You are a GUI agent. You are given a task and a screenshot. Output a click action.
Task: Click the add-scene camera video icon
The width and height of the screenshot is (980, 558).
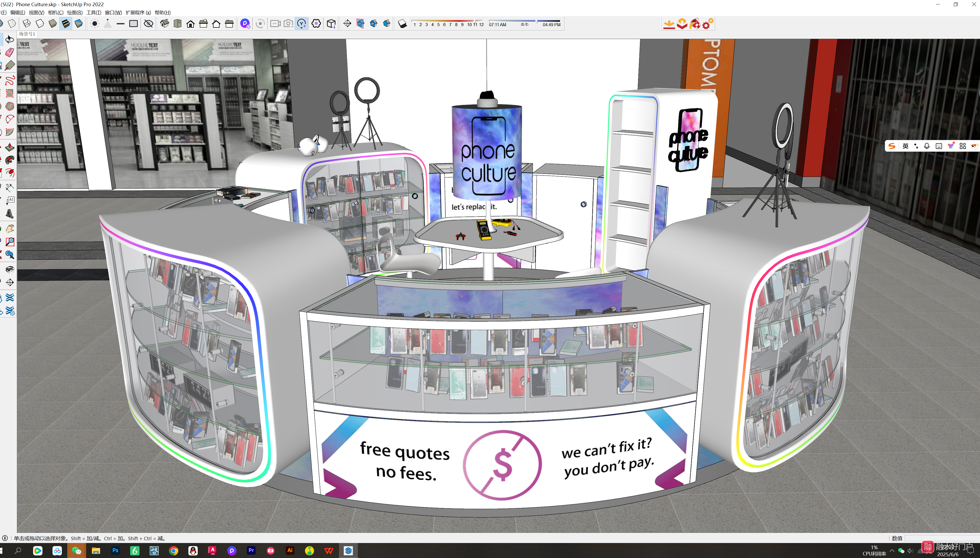point(275,24)
